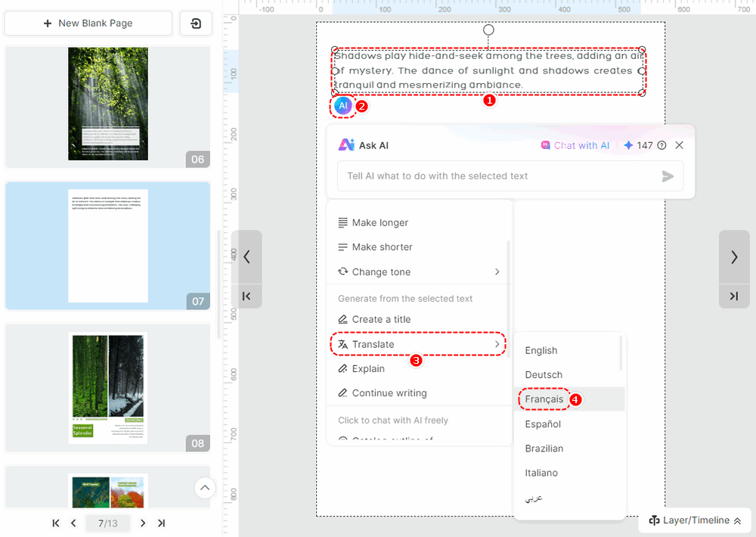Select Français language

coord(569,399)
